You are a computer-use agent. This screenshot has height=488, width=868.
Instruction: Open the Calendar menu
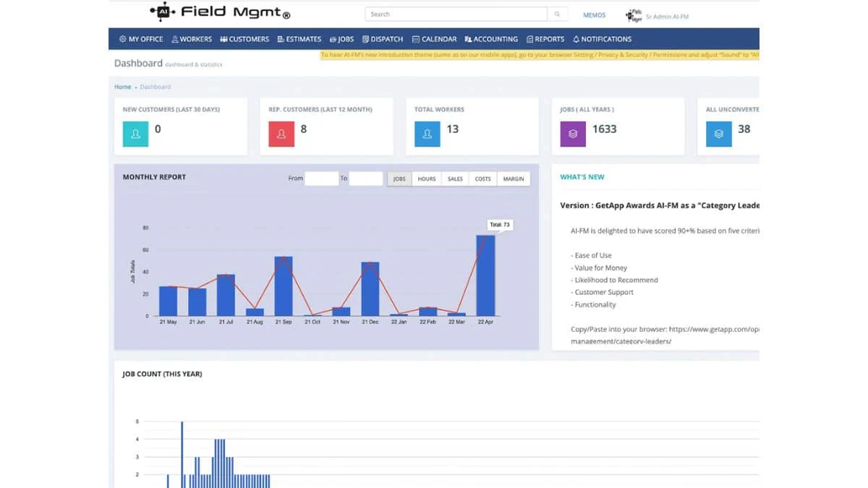point(434,39)
